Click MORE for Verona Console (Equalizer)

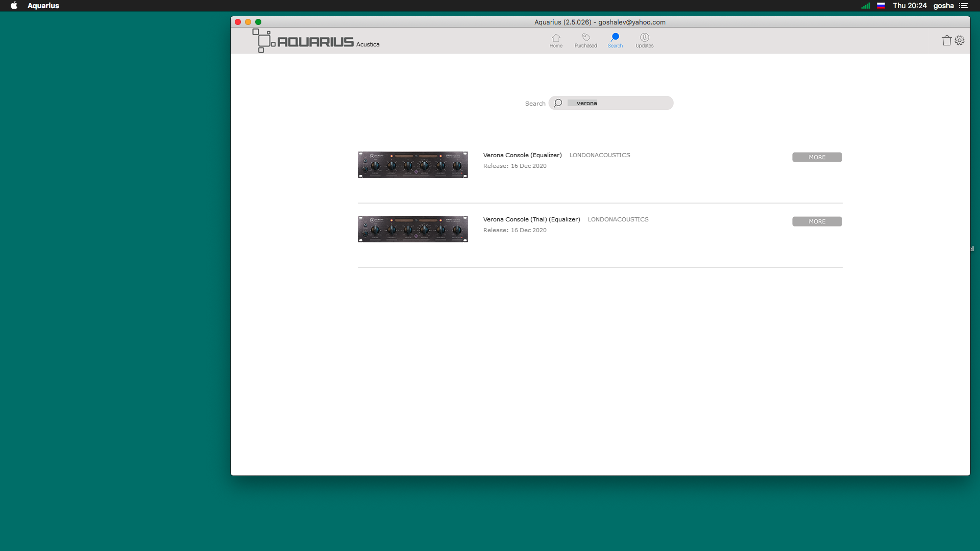coord(817,157)
